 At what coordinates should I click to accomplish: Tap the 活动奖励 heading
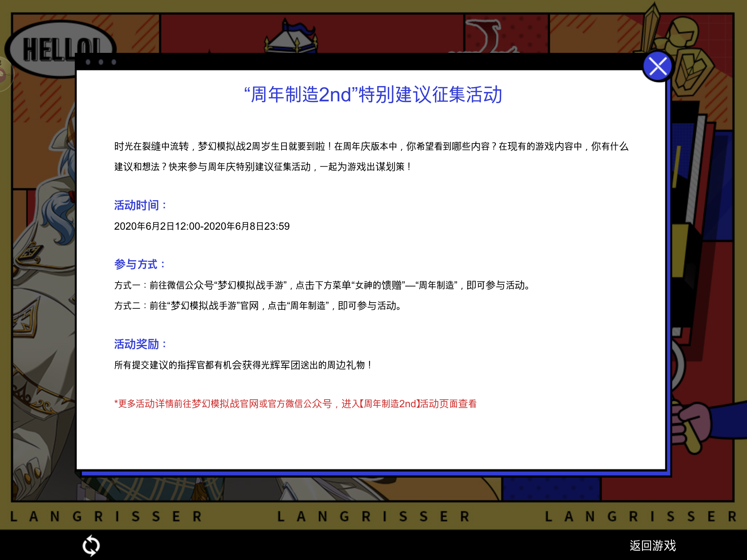140,344
